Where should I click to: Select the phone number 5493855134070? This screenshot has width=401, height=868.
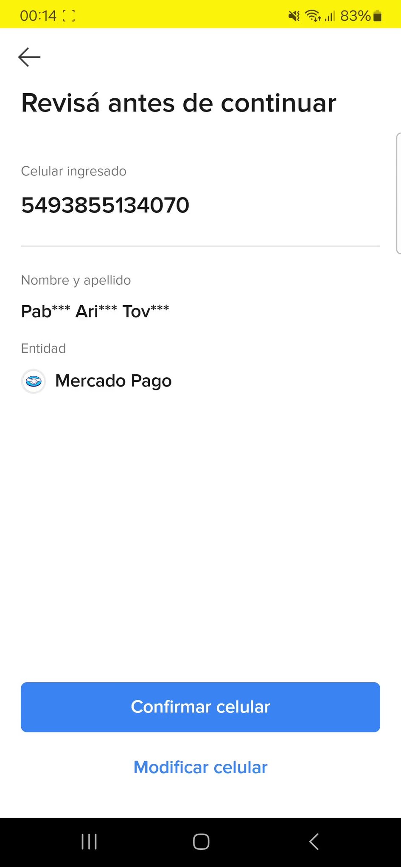tap(105, 206)
